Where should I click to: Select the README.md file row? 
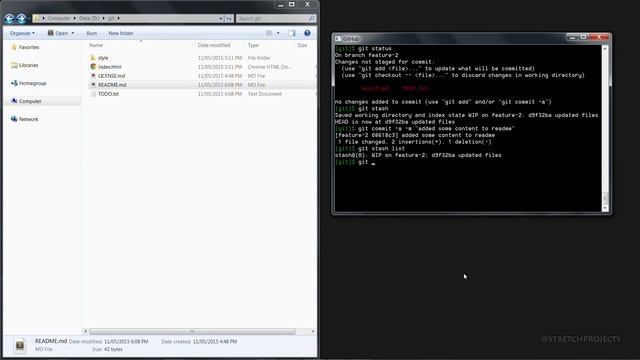point(202,85)
